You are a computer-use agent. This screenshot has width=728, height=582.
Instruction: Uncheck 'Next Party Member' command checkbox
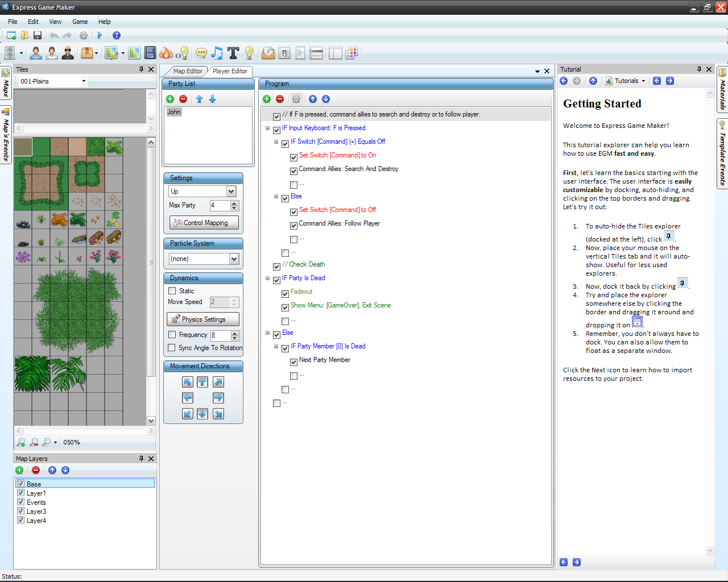click(x=293, y=362)
